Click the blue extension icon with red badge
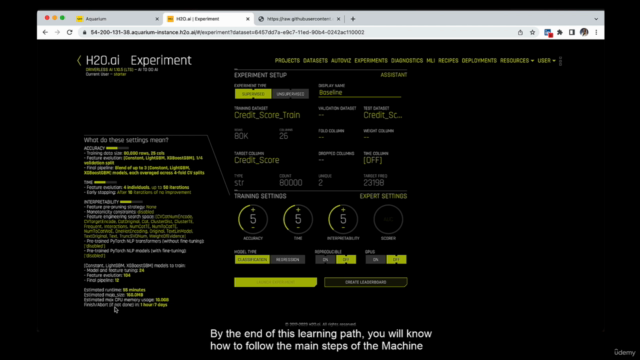Viewport: 640px width, 360px height. click(x=548, y=33)
